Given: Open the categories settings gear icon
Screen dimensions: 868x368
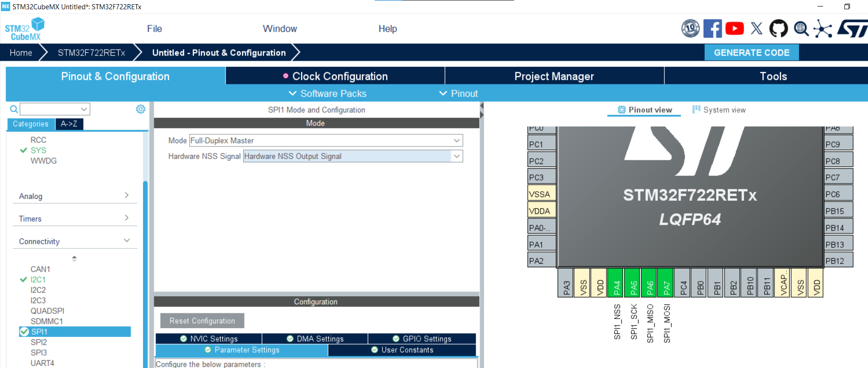Looking at the screenshot, I should (140, 109).
